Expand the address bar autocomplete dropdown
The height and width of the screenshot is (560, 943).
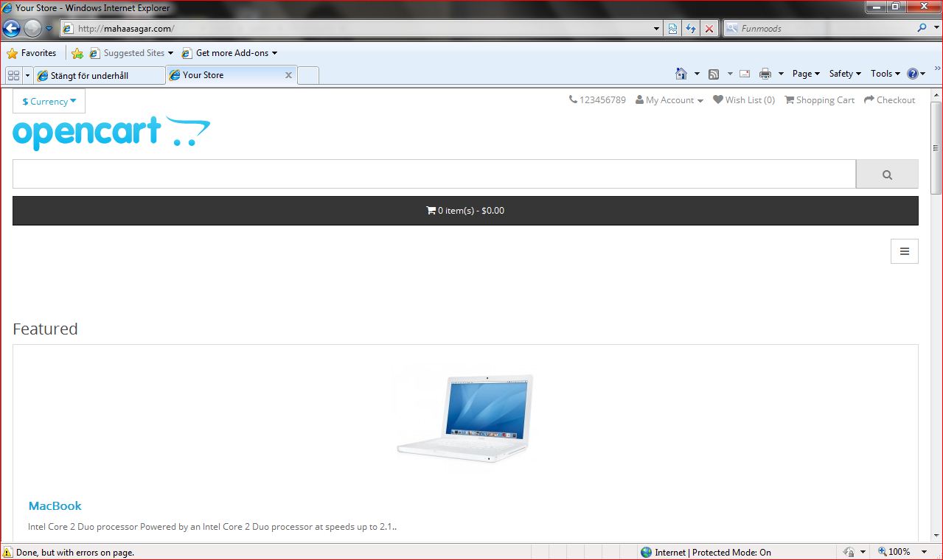657,29
